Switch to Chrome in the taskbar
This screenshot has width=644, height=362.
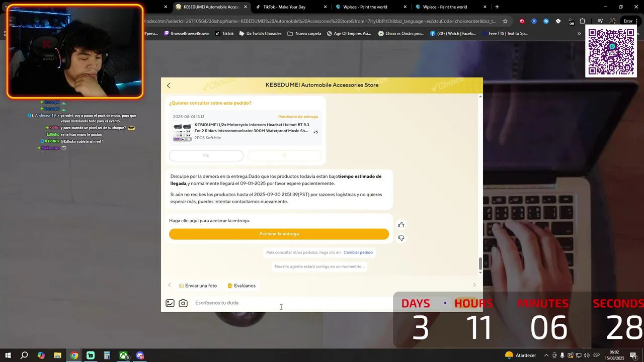pyautogui.click(x=74, y=355)
